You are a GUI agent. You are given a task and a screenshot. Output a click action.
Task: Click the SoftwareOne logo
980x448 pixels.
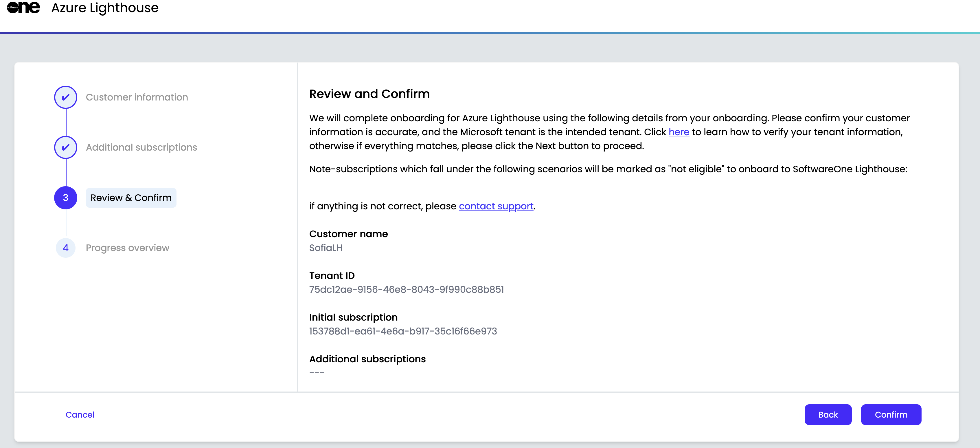(23, 7)
